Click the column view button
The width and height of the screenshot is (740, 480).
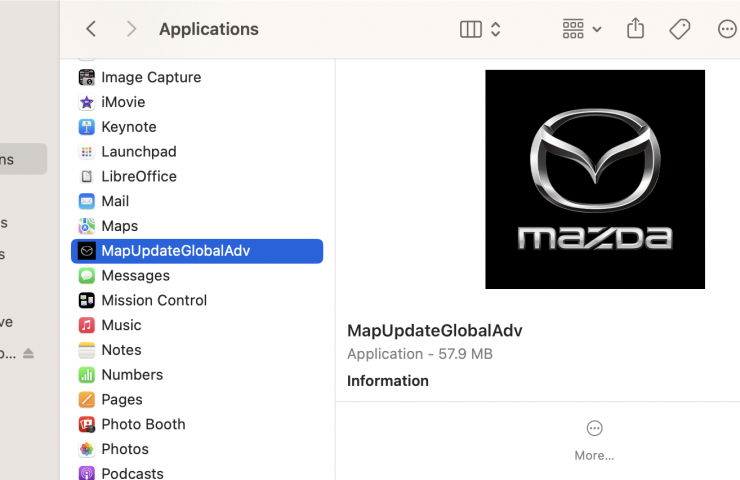[470, 29]
